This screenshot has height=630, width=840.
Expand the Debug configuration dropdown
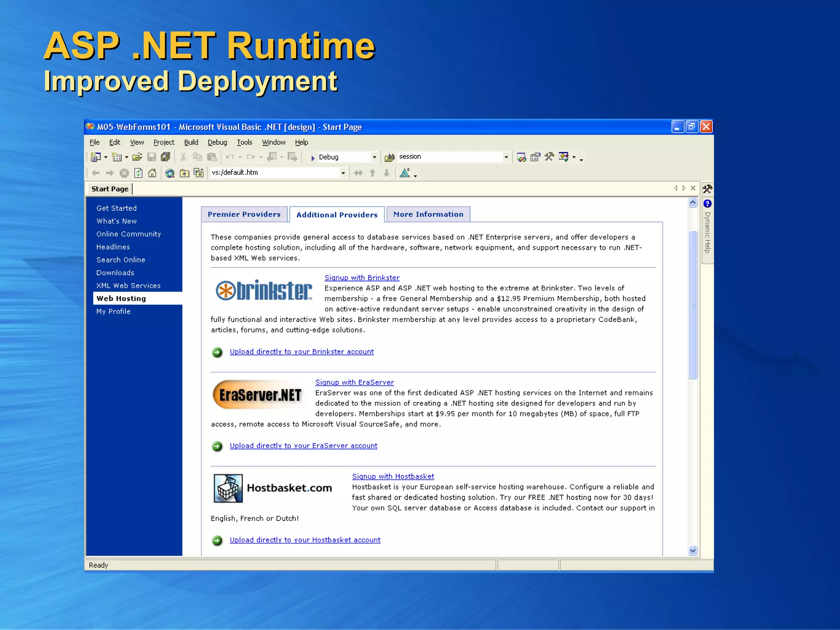tap(374, 157)
